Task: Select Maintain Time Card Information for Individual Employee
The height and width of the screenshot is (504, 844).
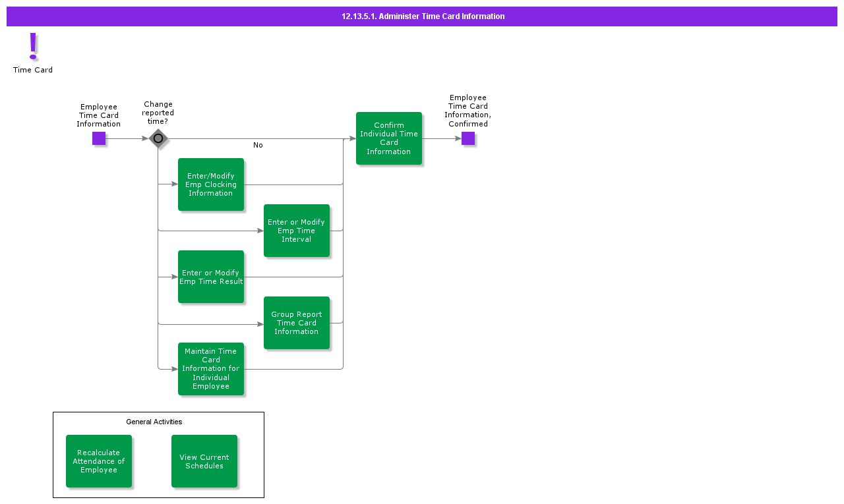Action: tap(211, 369)
